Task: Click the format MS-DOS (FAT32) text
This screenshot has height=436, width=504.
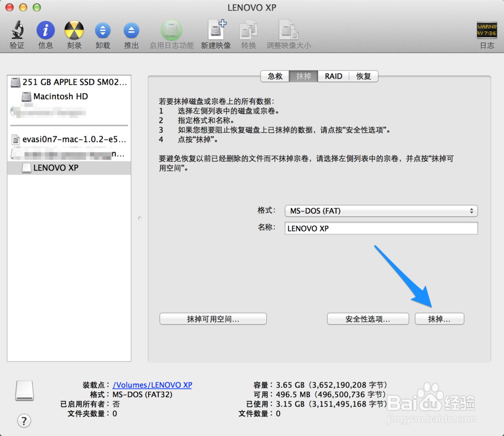Action: [143, 395]
